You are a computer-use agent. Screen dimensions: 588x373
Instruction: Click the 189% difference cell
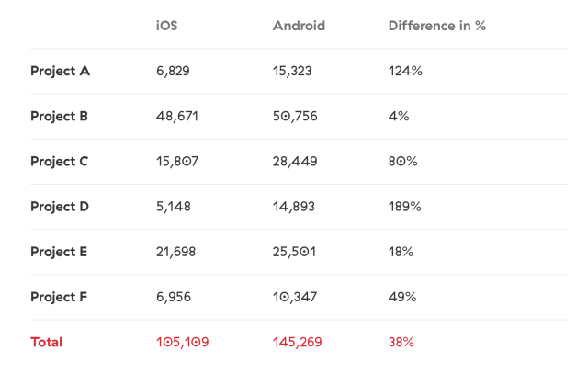(404, 206)
